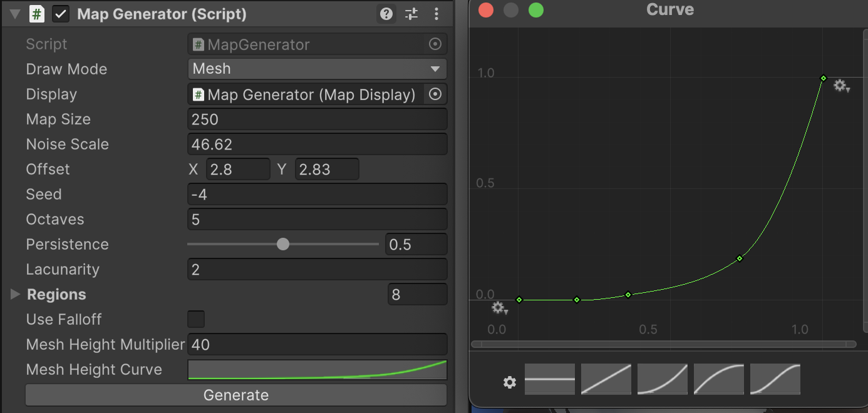The image size is (868, 413).
Task: Enable the Use Falloff checkbox
Action: pos(196,319)
